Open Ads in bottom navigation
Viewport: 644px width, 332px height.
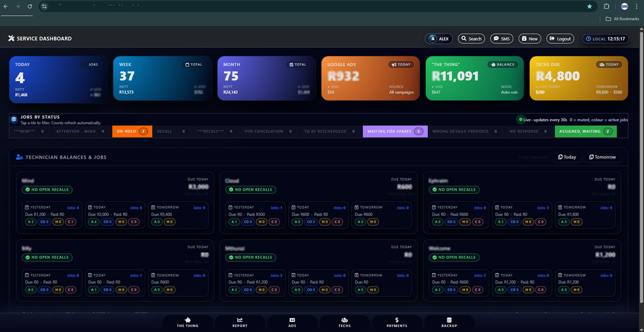click(292, 322)
